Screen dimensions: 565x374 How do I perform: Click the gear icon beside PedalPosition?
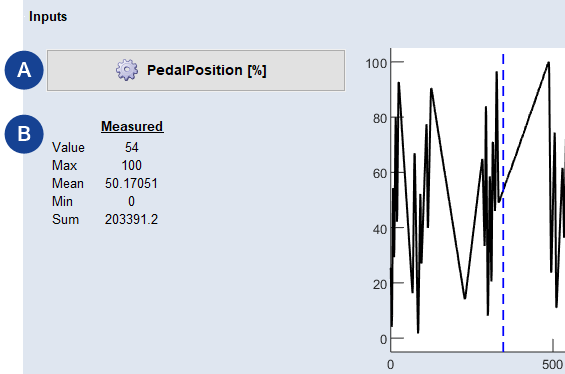coord(127,70)
